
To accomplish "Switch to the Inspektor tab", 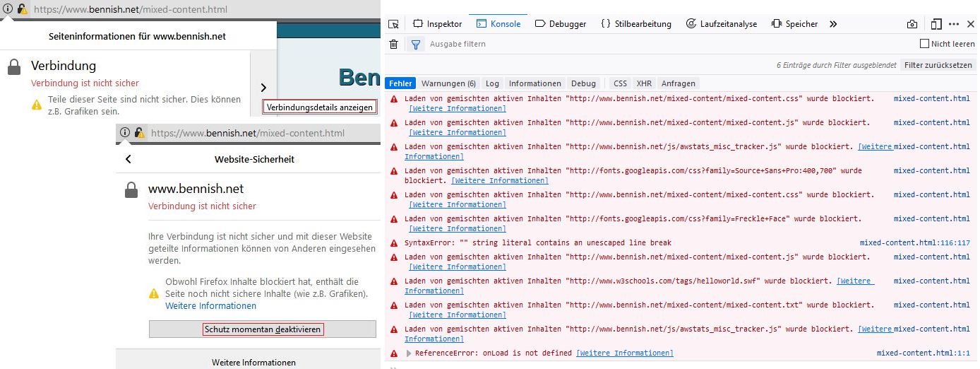I will [x=437, y=24].
